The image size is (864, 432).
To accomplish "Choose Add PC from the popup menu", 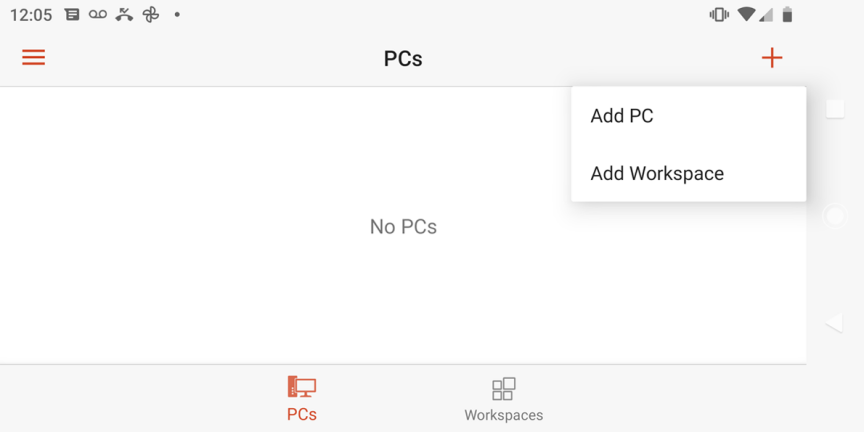I will pyautogui.click(x=622, y=116).
